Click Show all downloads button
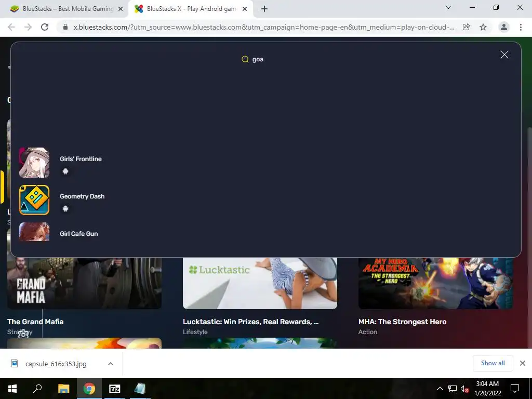Viewport: 532px width, 399px height. [x=493, y=363]
